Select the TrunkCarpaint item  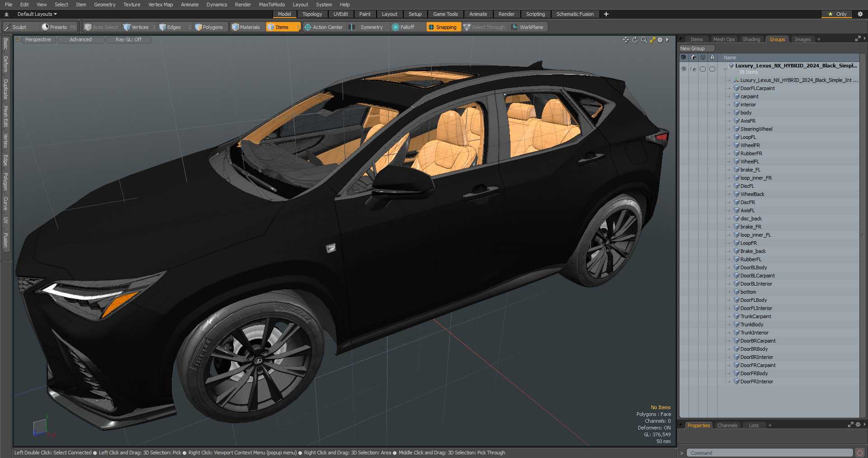pyautogui.click(x=755, y=316)
